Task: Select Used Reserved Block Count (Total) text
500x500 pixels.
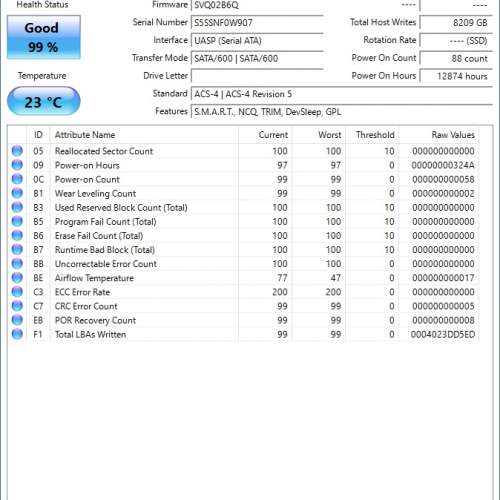Action: pos(121,207)
